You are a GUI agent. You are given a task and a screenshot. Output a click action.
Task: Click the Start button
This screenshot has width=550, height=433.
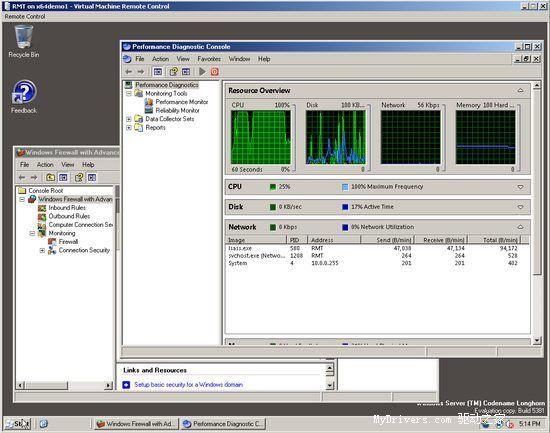tap(18, 424)
